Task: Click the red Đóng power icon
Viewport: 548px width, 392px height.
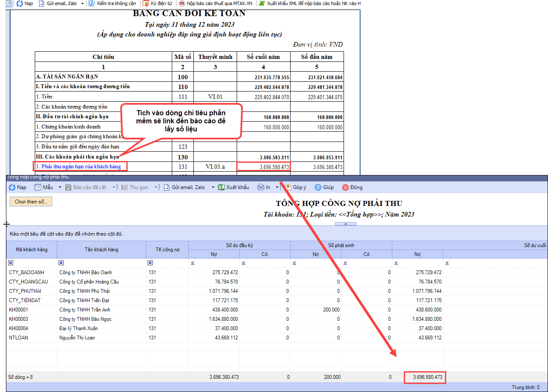Action: [x=345, y=187]
